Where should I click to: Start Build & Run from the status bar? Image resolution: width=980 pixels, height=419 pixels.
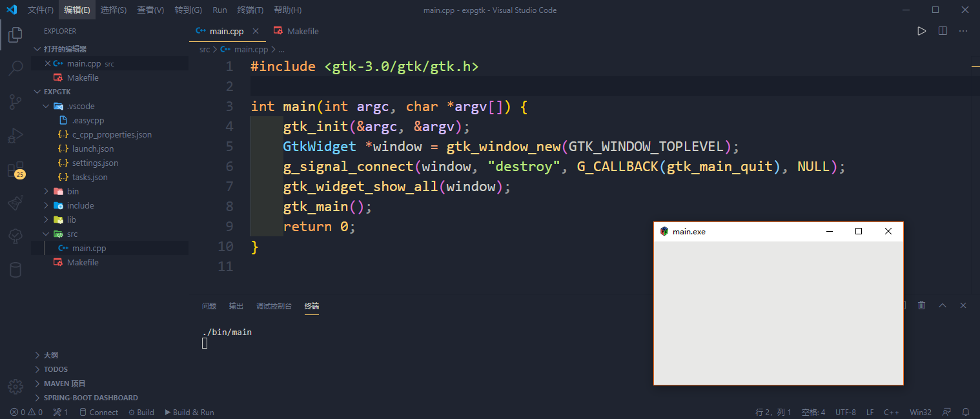[x=189, y=412]
